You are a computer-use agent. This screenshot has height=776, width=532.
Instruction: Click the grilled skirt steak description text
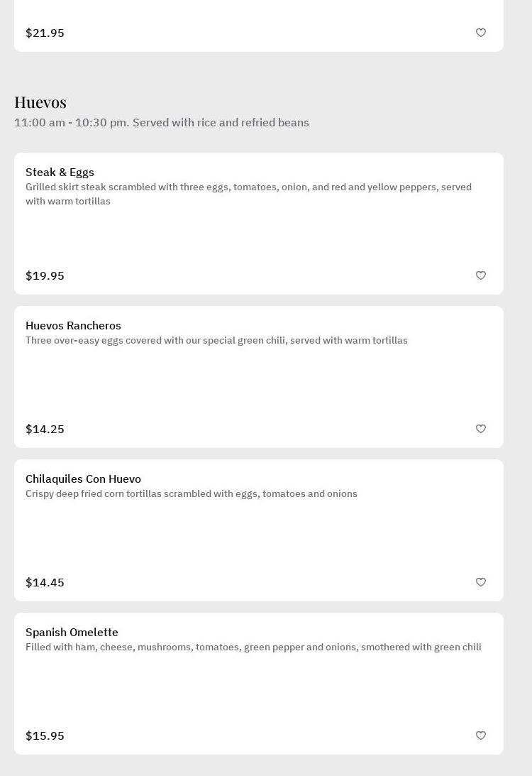(x=248, y=194)
